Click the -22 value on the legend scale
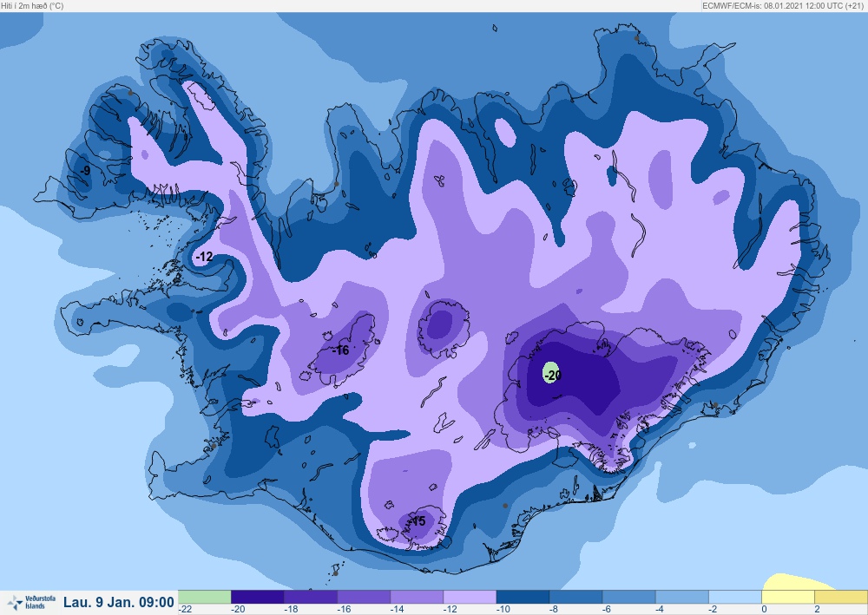Viewport: 868px width, 615px height. coord(185,610)
